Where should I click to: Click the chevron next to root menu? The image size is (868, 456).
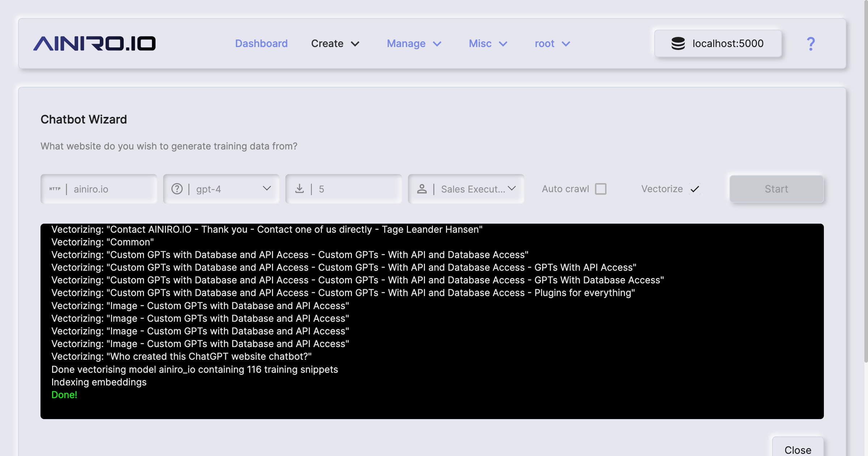566,44
